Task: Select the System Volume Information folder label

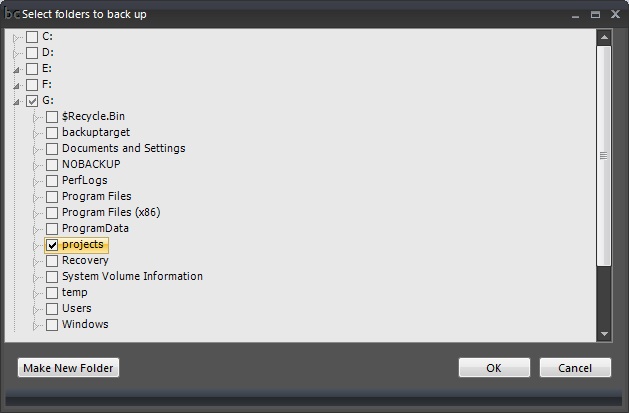Action: pos(132,276)
